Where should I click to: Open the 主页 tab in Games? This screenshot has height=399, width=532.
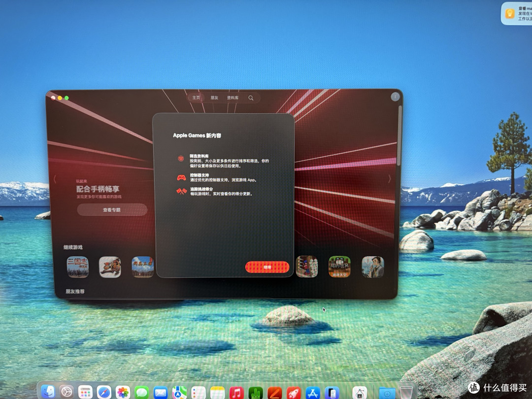coord(196,98)
